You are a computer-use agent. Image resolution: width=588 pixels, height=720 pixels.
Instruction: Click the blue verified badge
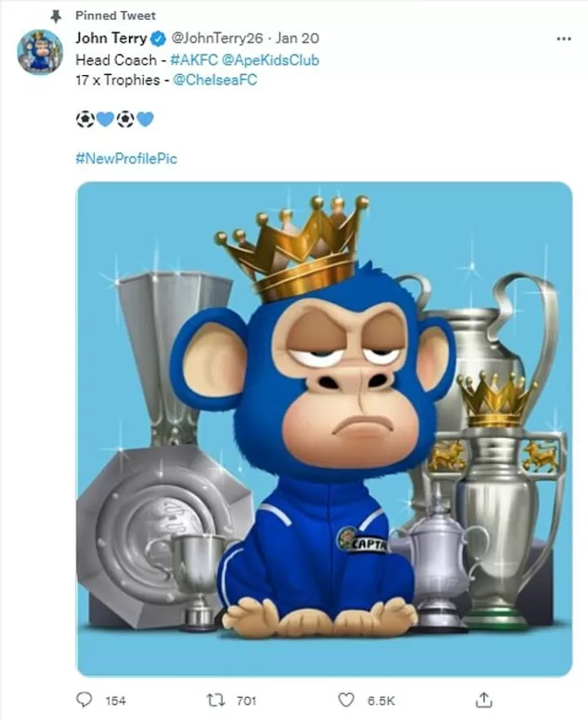[x=159, y=38]
